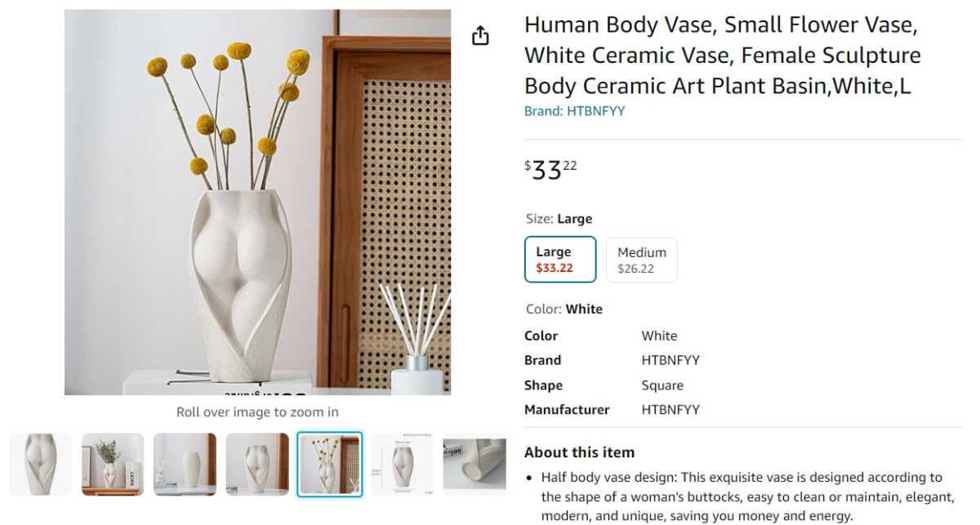Image resolution: width=980 pixels, height=525 pixels.
Task: Choose the Medium size for $26.22
Action: click(x=641, y=260)
